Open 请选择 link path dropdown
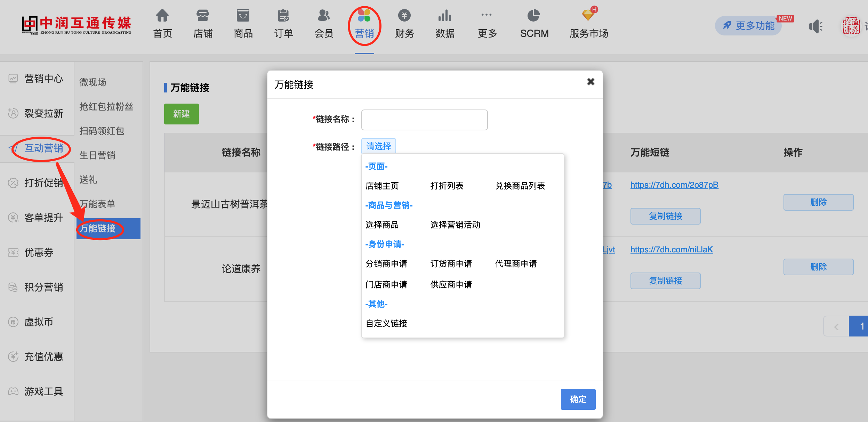The image size is (868, 422). 378,146
